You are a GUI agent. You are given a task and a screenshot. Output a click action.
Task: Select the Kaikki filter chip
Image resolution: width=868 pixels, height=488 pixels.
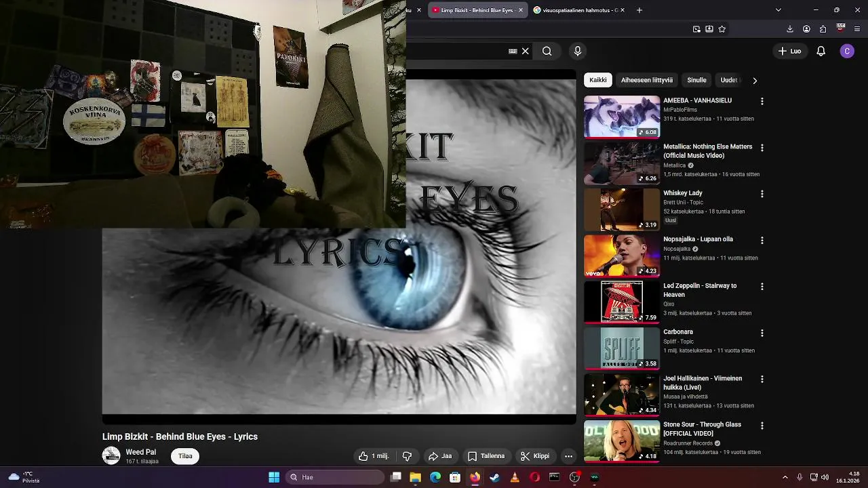[x=598, y=80]
